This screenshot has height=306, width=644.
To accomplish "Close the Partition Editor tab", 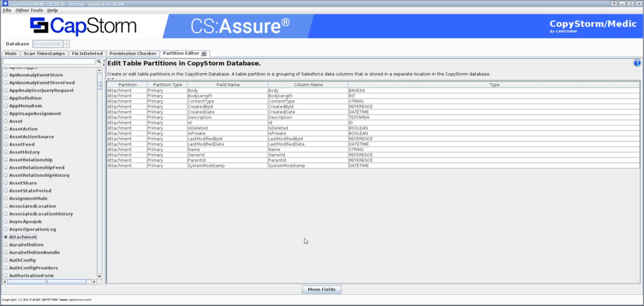I will click(204, 54).
